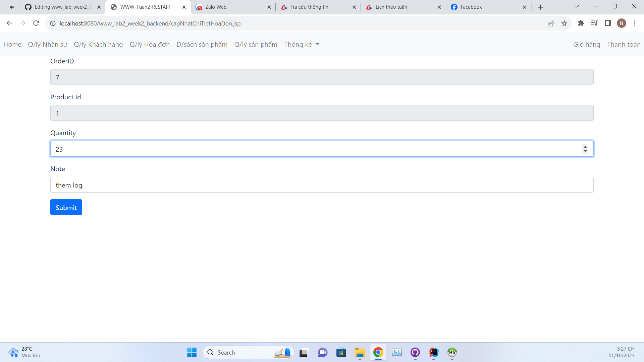Bookmark this page via the star icon
This screenshot has height=362, width=644.
click(x=565, y=23)
